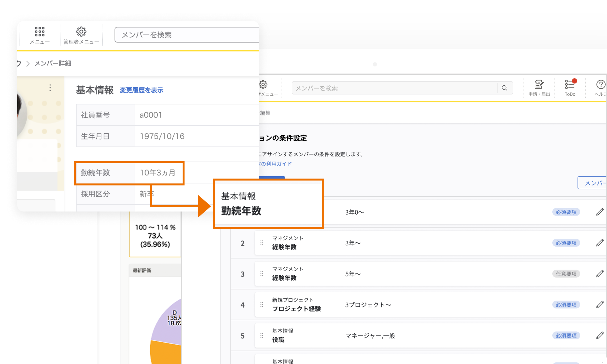Grab drag handle of 役職 row
Screen dimensions: 607x364
pyautogui.click(x=262, y=336)
